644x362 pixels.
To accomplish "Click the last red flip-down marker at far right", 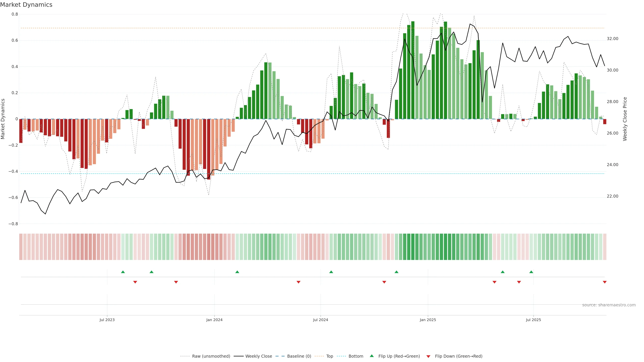I will coord(604,282).
